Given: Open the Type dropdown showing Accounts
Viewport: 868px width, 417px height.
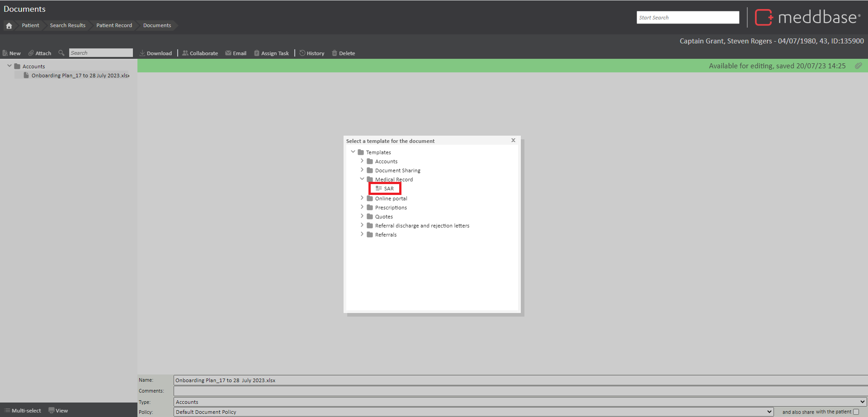Looking at the screenshot, I should pyautogui.click(x=520, y=402).
